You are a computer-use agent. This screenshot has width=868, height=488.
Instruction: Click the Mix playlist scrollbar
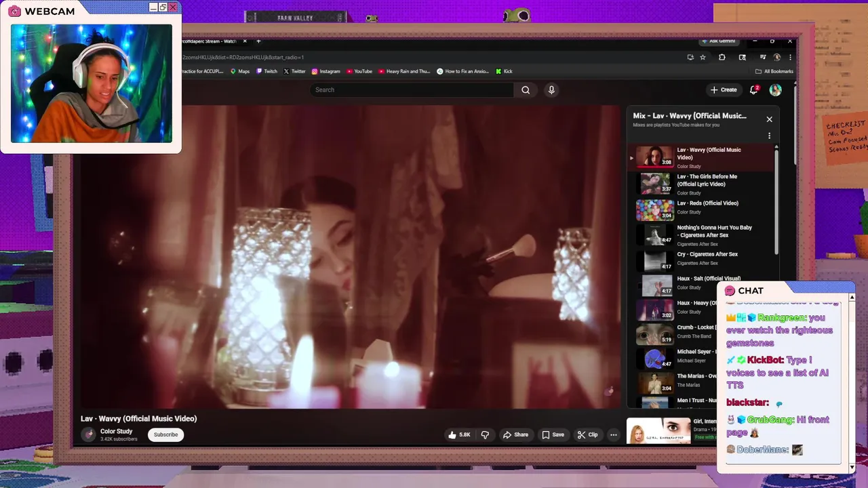point(777,203)
